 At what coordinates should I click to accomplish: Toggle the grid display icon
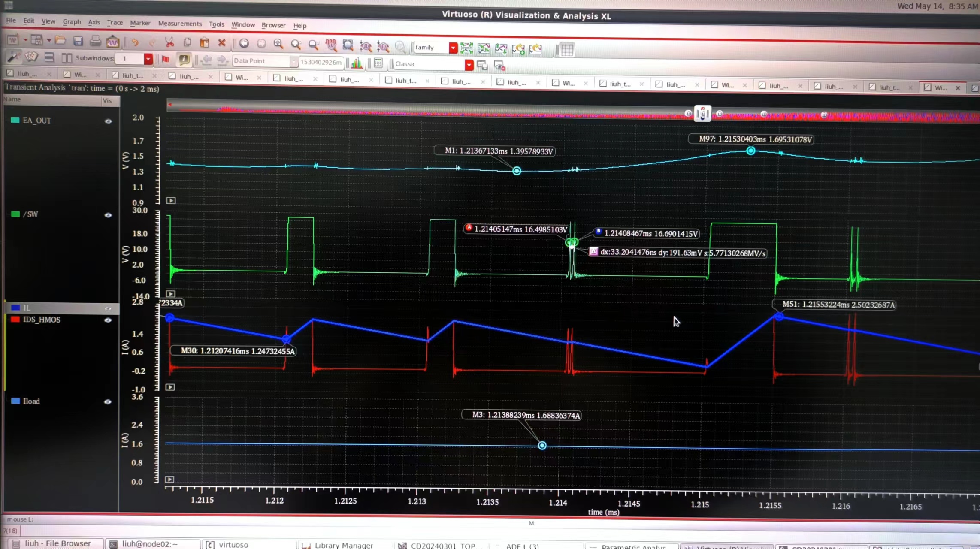coord(567,50)
